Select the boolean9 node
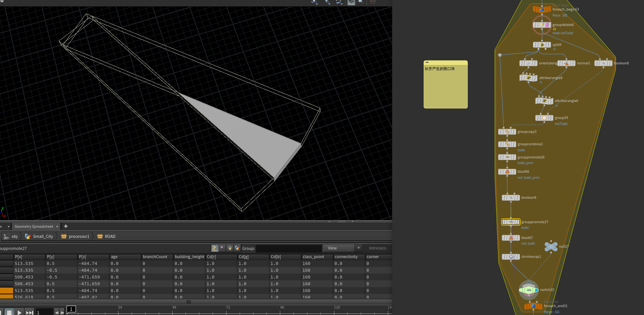 (511, 198)
